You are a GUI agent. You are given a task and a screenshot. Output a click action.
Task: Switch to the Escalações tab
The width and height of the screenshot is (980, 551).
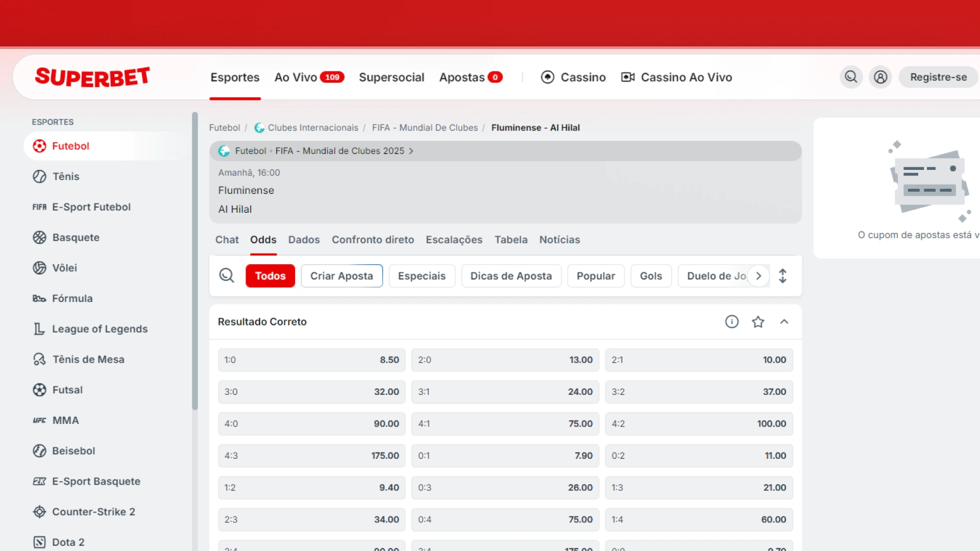tap(454, 240)
